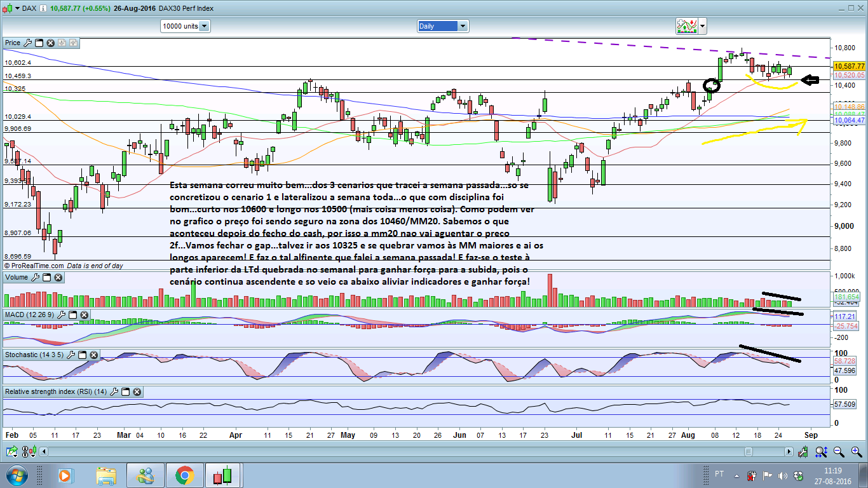Viewport: 868px width, 488px height.
Task: Click the Price panel label
Action: point(13,43)
